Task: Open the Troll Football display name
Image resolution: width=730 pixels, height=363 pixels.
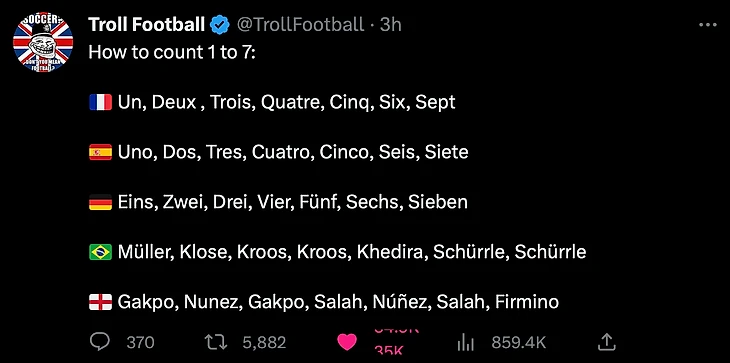Action: [146, 25]
